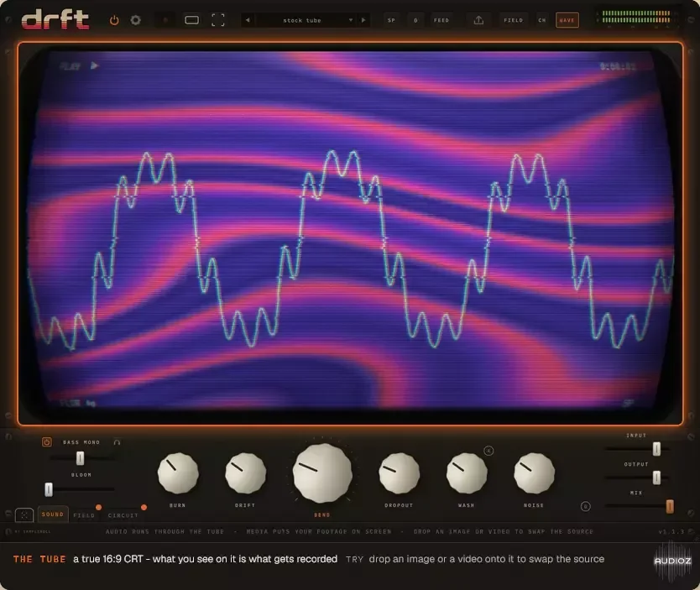This screenshot has height=590, width=700.
Task: Click the timecode readout on CRT screen
Action: 618,66
